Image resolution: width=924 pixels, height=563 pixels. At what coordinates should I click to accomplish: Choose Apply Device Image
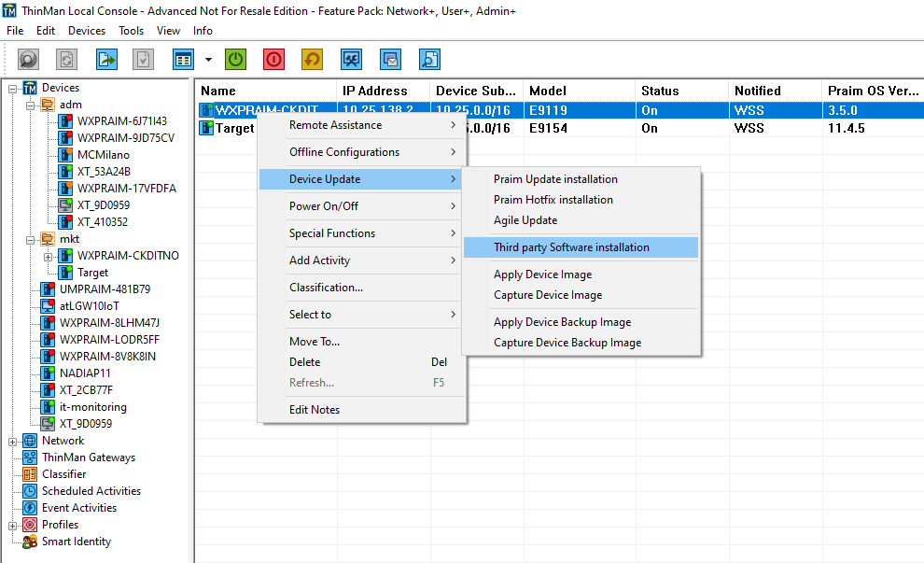pyautogui.click(x=581, y=274)
